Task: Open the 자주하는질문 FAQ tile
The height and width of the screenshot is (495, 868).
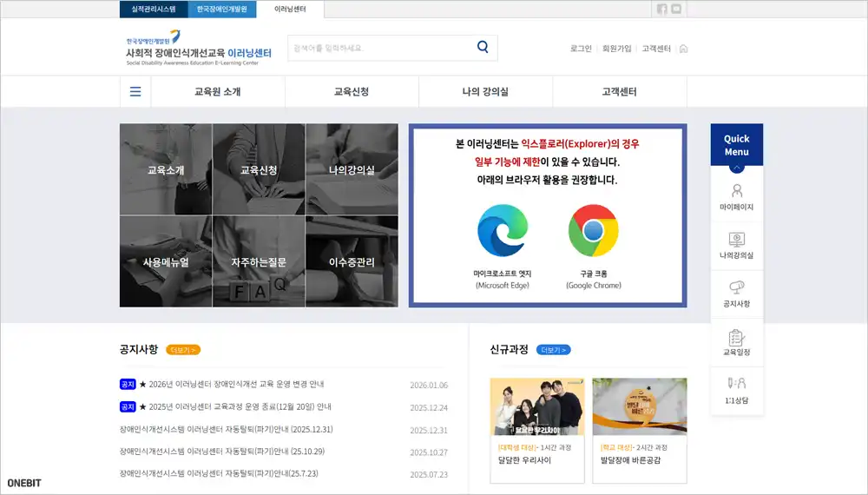Action: [x=259, y=261]
